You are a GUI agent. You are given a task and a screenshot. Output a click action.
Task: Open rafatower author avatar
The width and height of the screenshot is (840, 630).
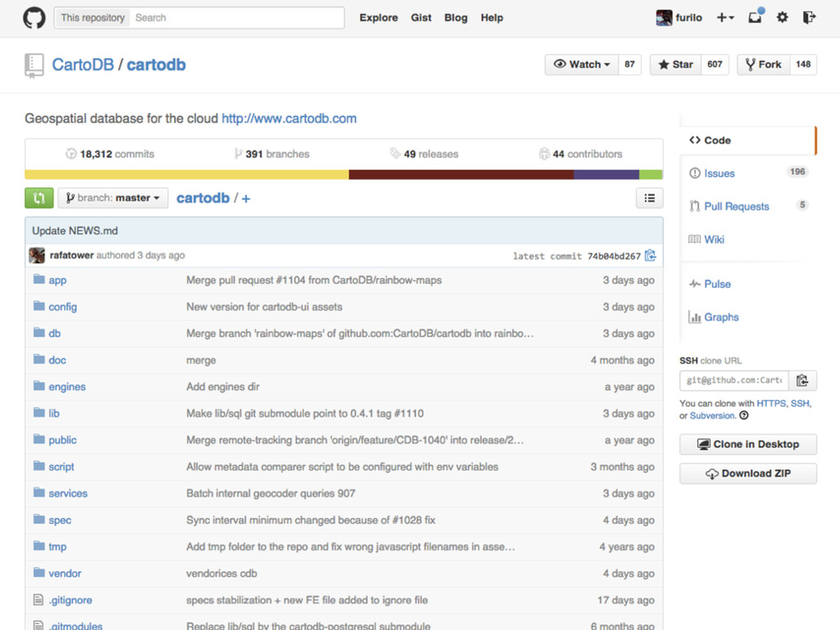pos(37,256)
